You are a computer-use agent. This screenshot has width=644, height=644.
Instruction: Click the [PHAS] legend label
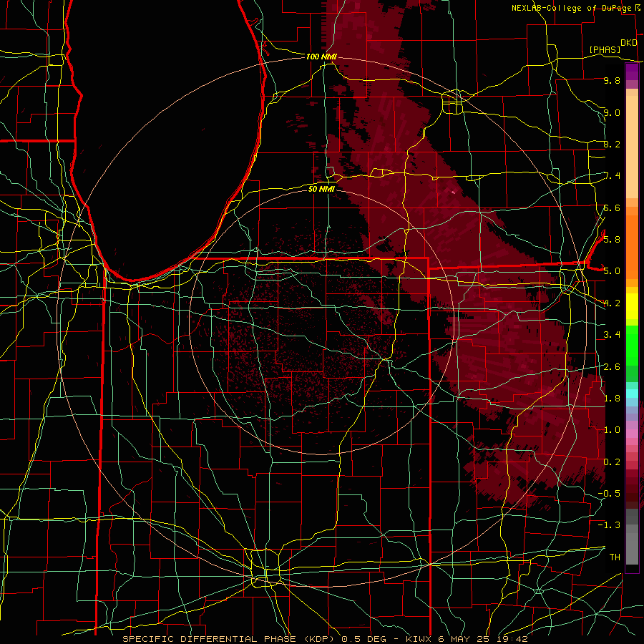(605, 49)
